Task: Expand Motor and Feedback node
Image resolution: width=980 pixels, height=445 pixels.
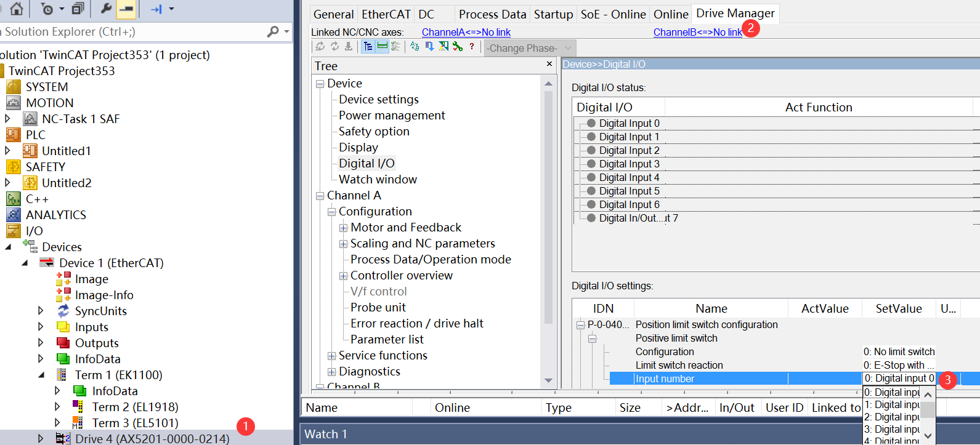Action: click(x=344, y=228)
